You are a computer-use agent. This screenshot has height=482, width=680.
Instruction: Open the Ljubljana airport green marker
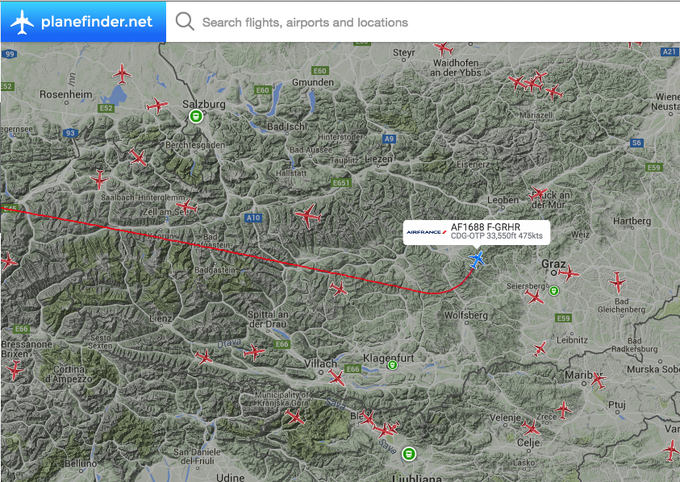pos(409,454)
